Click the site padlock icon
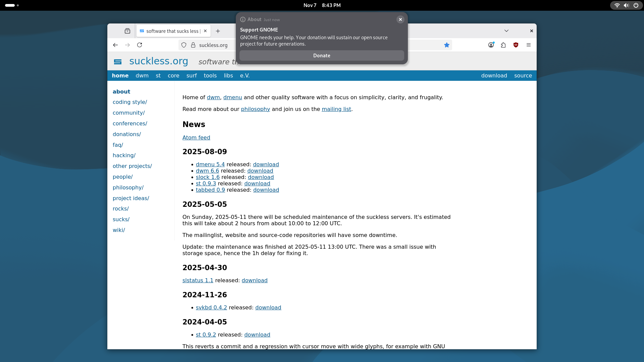Screen dimensions: 644x362 [193, 45]
